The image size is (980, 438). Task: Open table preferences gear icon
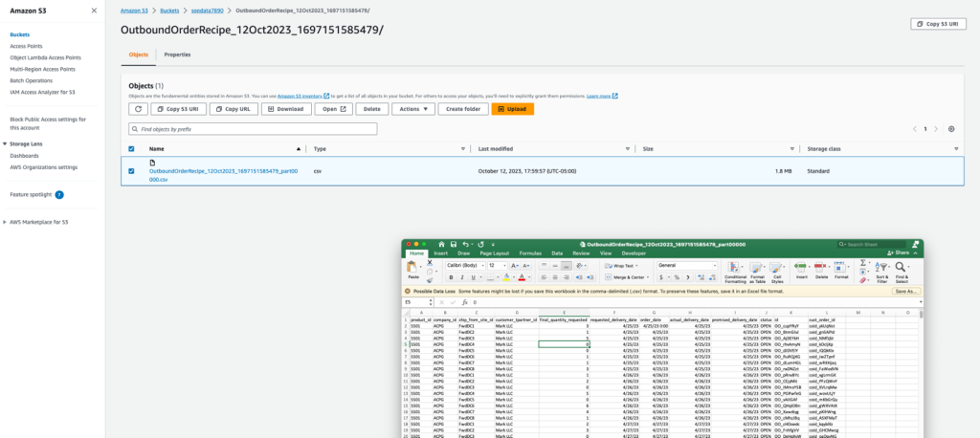[x=950, y=128]
